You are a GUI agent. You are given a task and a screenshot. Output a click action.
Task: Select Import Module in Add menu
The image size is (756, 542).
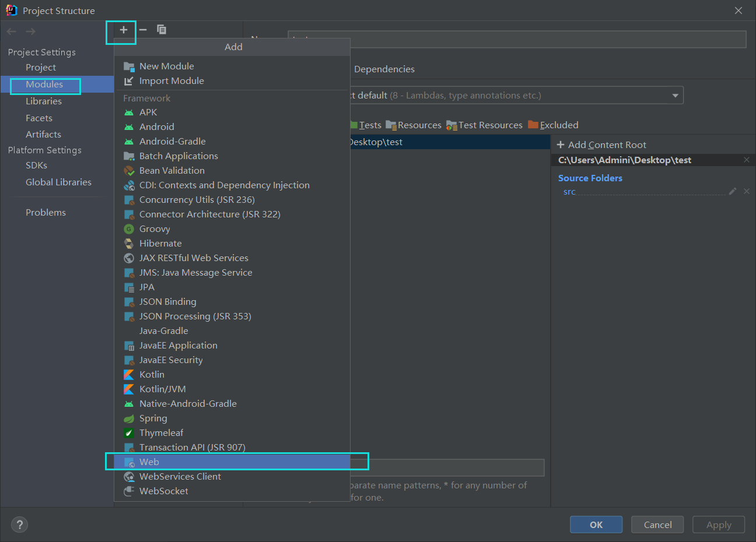point(232,81)
